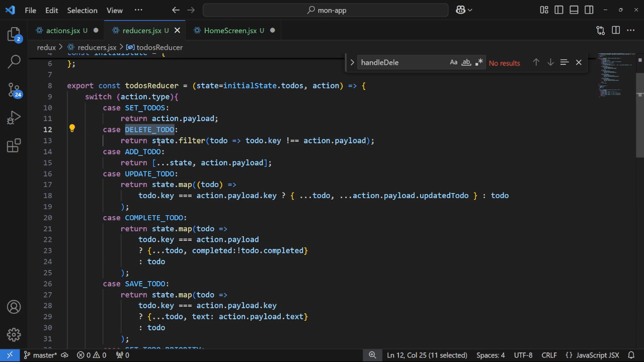Jump to previous search match arrow
The image size is (644, 362).
tap(536, 62)
